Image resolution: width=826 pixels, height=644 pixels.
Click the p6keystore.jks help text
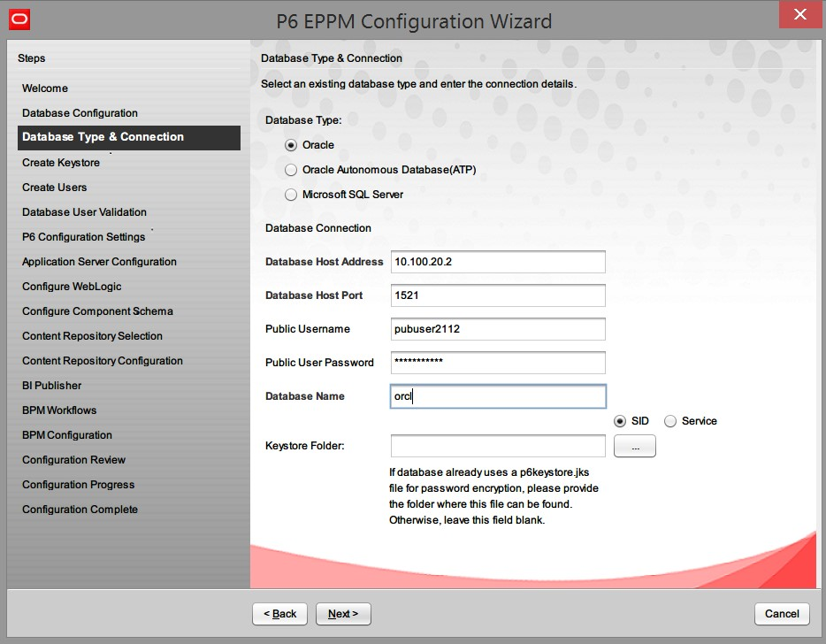pyautogui.click(x=493, y=496)
